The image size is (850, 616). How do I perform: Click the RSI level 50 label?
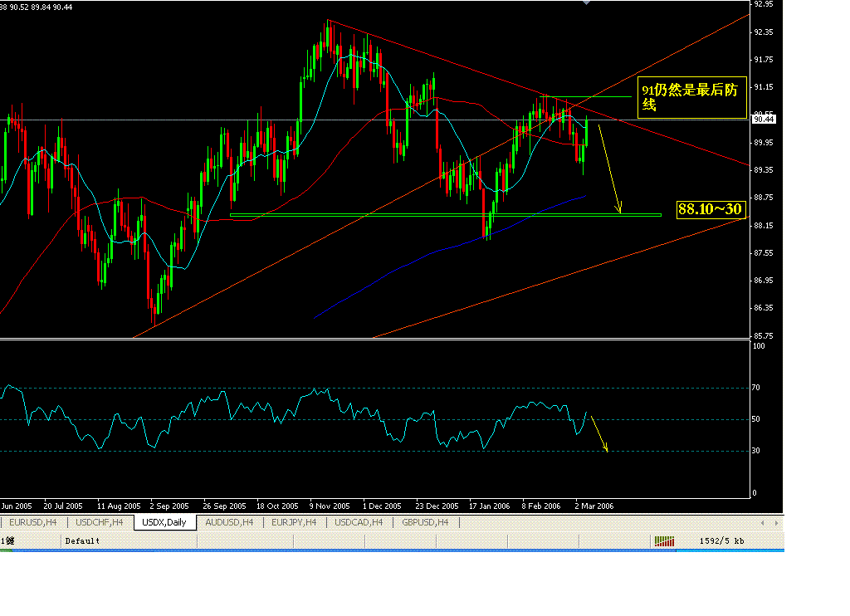pos(756,418)
